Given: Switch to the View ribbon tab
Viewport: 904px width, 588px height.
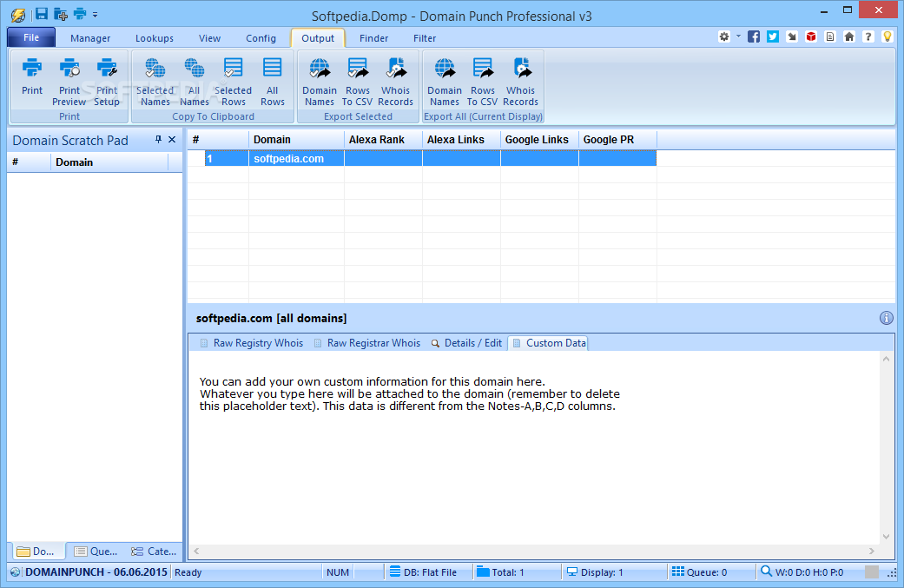Looking at the screenshot, I should 209,38.
